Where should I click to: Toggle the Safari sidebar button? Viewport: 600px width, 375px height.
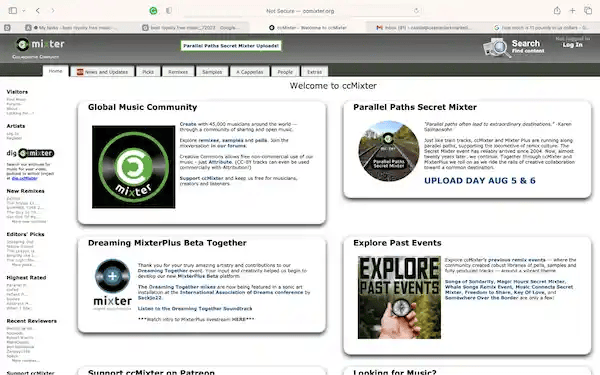[13, 11]
